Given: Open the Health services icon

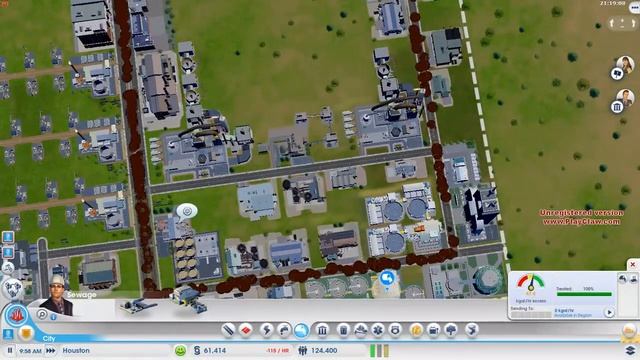Looking at the screenshot, I should point(378,330).
